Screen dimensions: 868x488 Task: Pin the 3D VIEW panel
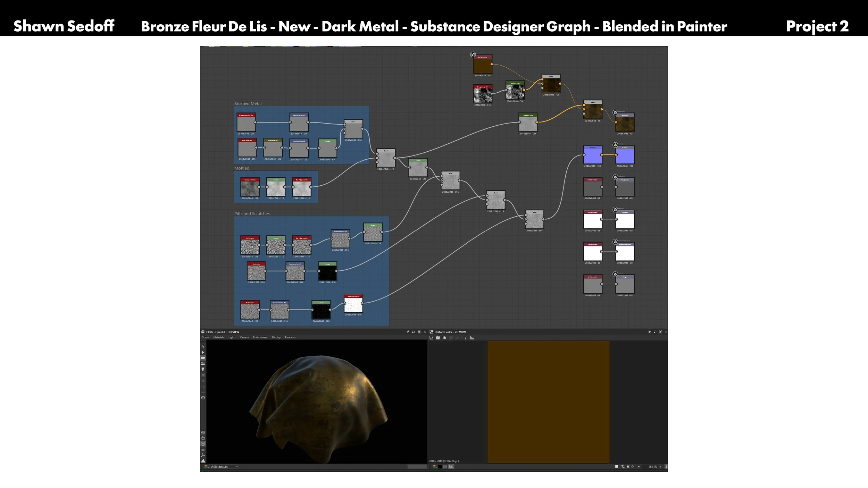coord(408,332)
